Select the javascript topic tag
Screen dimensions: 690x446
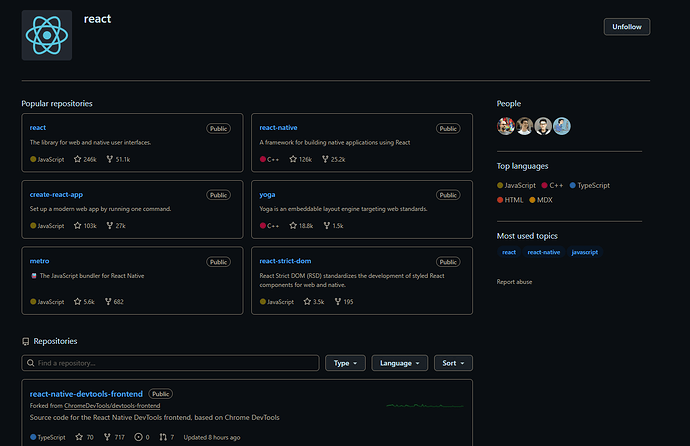pyautogui.click(x=584, y=252)
